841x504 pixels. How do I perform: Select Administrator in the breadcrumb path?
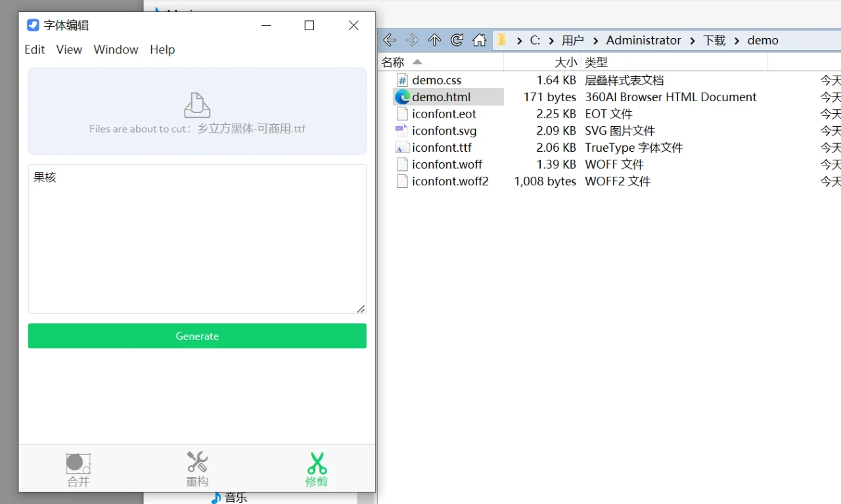click(644, 40)
